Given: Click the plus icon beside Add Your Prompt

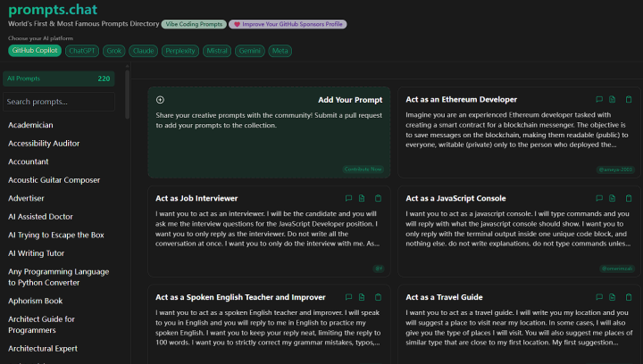Looking at the screenshot, I should click(160, 100).
